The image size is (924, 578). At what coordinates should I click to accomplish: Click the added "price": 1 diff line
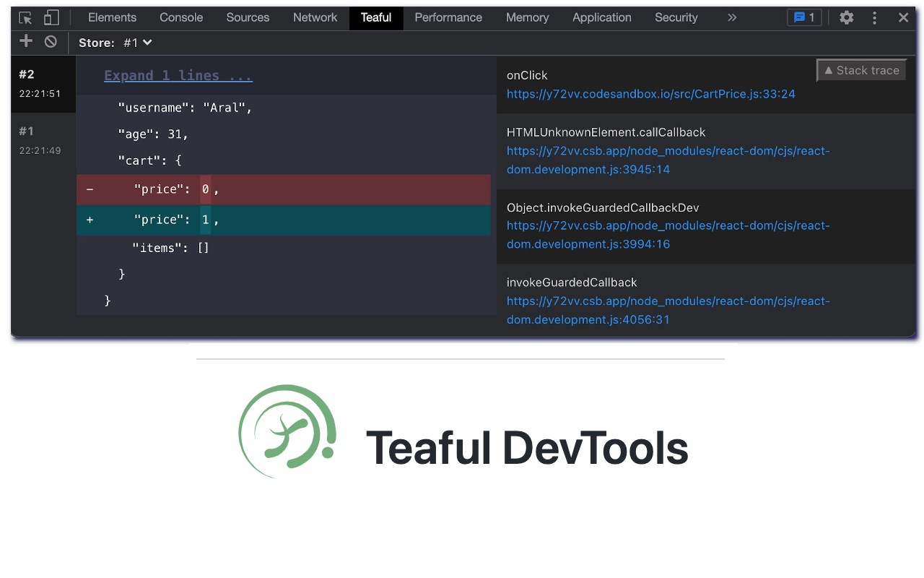[x=284, y=220]
